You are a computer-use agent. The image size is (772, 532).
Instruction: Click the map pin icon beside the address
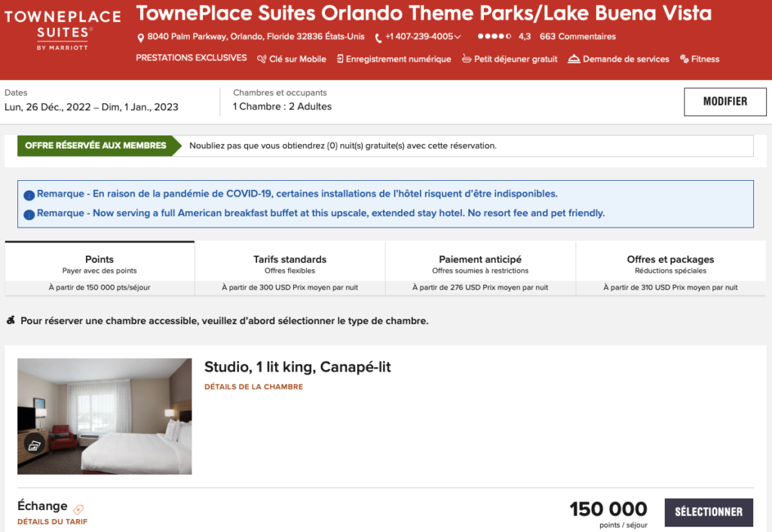coord(141,38)
